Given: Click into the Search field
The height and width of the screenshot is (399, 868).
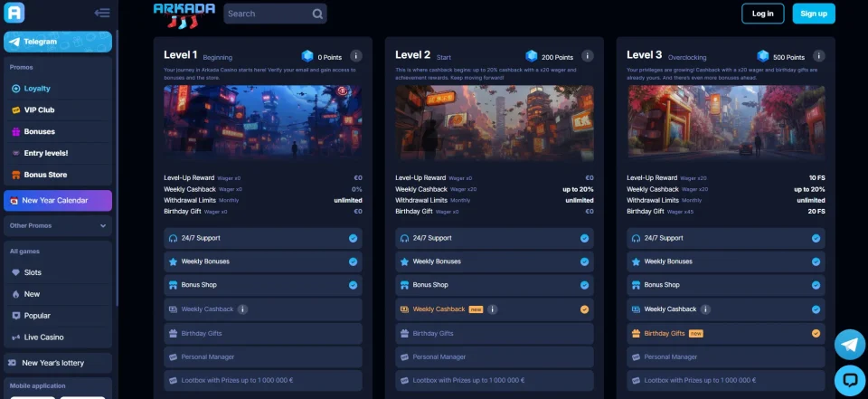Looking at the screenshot, I should pyautogui.click(x=275, y=14).
